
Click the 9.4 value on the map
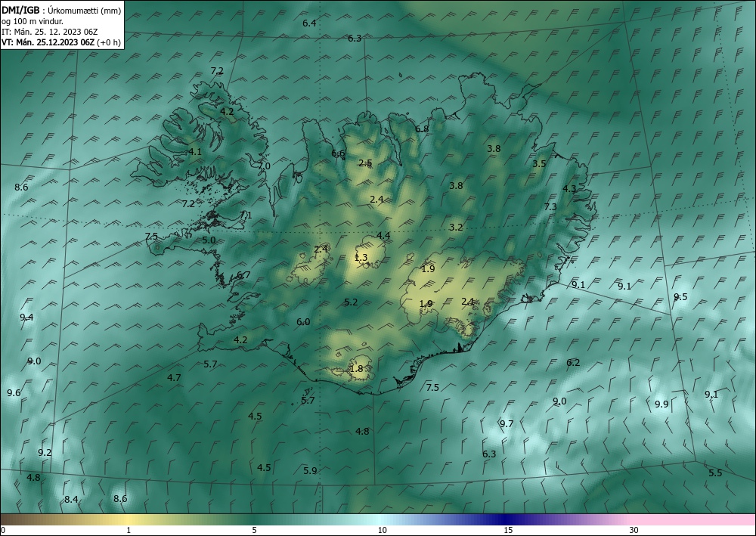coord(26,318)
